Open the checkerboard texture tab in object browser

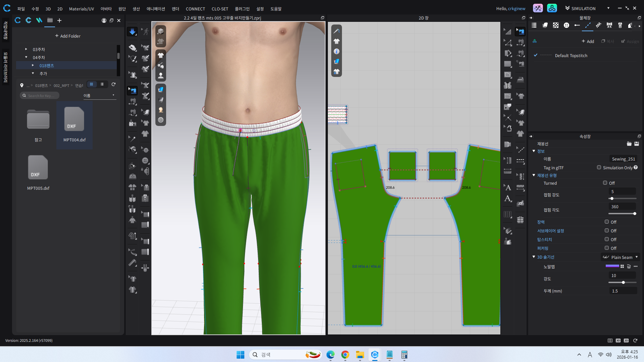[556, 25]
